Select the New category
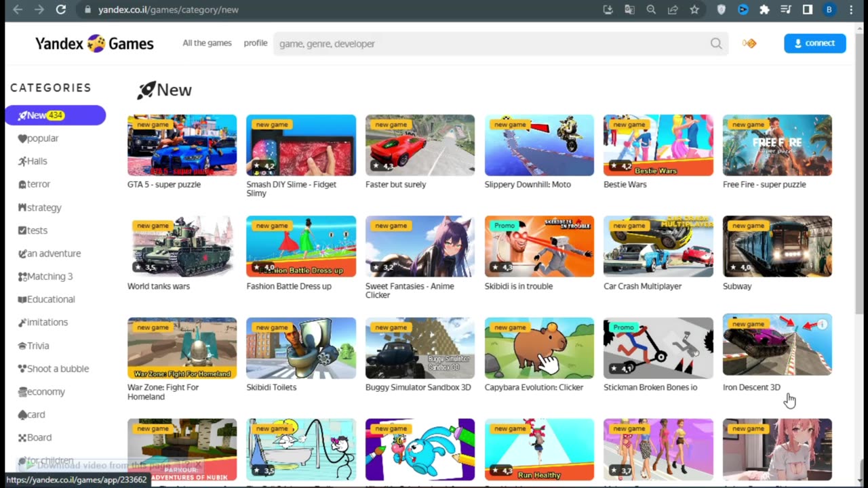The image size is (868, 488). click(55, 115)
